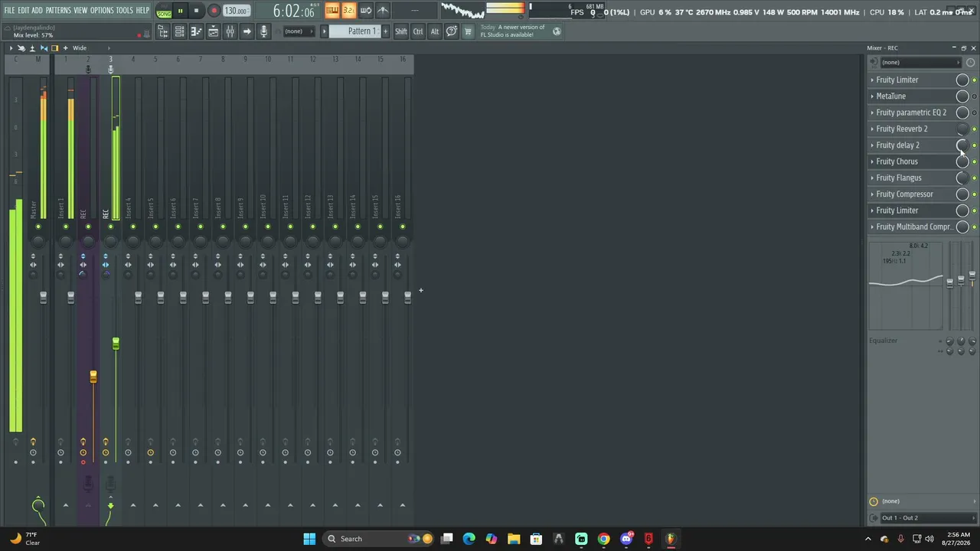Toggle the metronome icon
This screenshot has height=551, width=980.
383,11
